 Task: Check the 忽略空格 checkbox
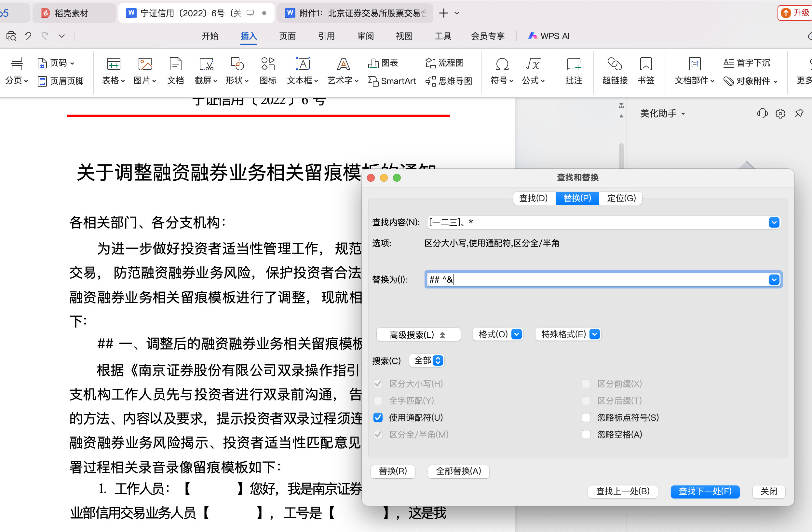pyautogui.click(x=586, y=434)
